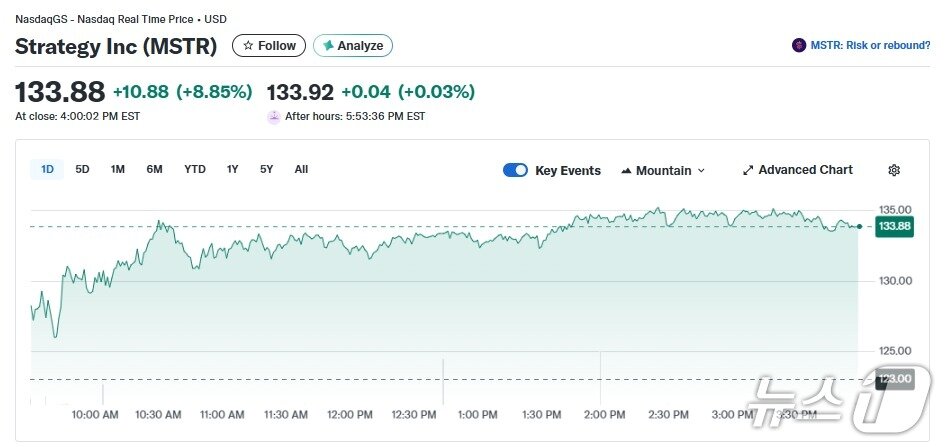Open "MSTR: Risk or rebound?" link
Image resolution: width=945 pixels, height=447 pixels.
pos(870,45)
